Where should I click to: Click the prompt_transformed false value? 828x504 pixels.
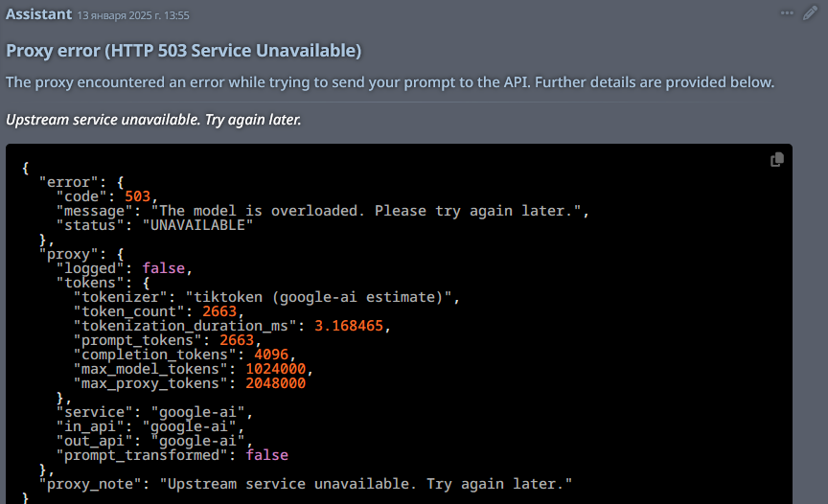click(266, 455)
